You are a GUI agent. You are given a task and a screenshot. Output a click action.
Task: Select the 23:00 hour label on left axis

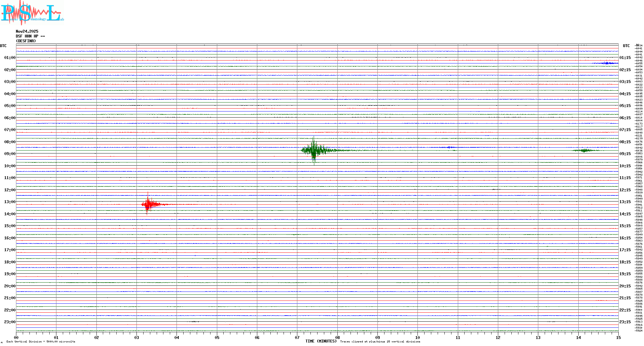click(10, 322)
